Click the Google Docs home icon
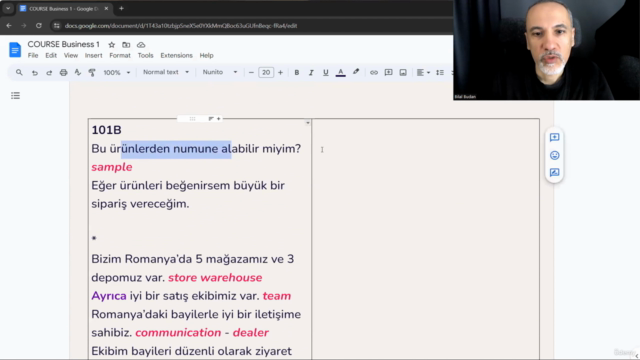Viewport: 640px width, 360px height. click(15, 50)
